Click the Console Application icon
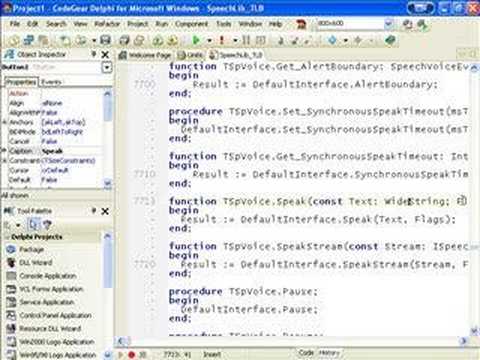Viewport: 480px width, 360px height. coord(11,276)
